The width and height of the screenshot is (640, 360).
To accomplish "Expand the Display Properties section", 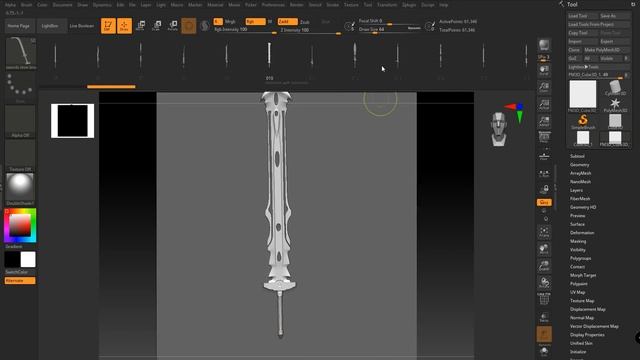I will (587, 335).
